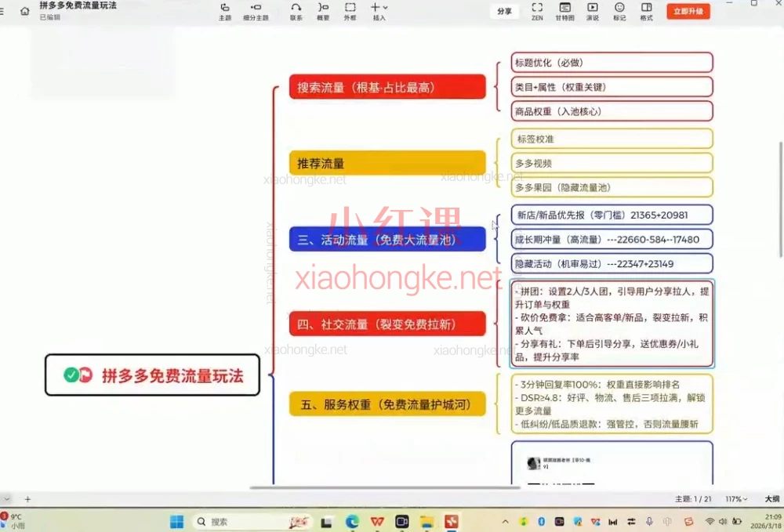Select subtopic 多多果园（隐藏流量池）
This screenshot has width=784, height=532.
(612, 187)
